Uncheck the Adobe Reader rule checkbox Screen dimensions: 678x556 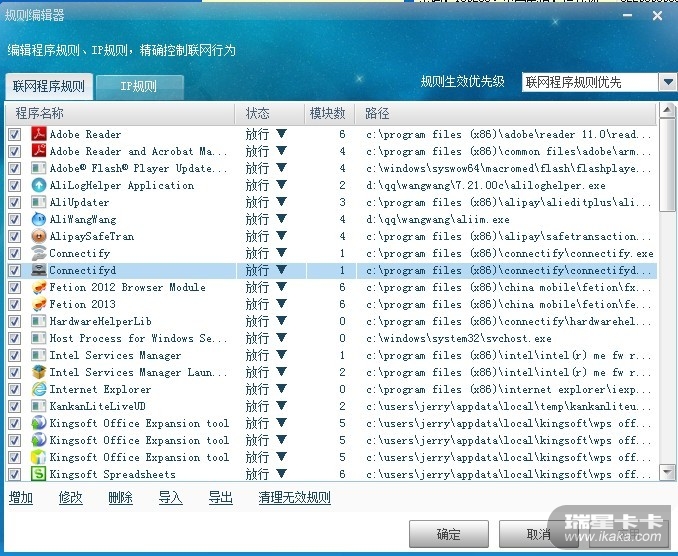[14, 134]
